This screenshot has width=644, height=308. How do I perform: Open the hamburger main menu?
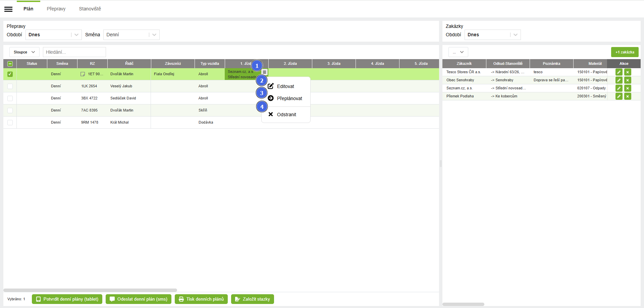click(x=8, y=9)
